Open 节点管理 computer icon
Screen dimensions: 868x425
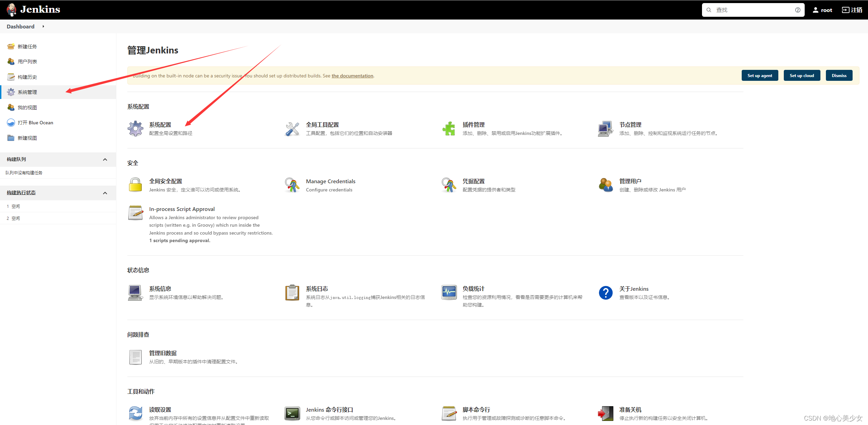click(605, 129)
